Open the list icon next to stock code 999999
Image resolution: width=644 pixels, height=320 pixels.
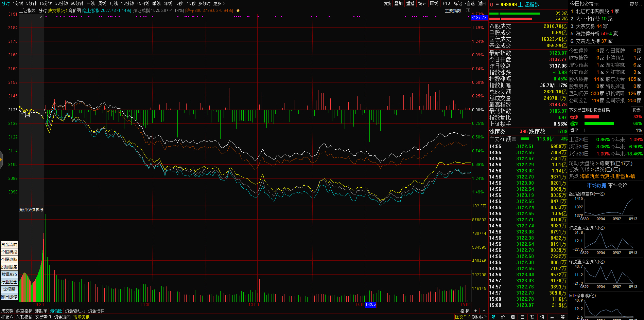tap(497, 5)
